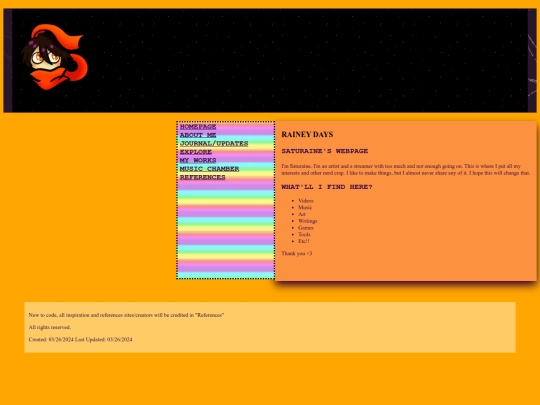
Task: Click the Games list item
Action: (306, 228)
